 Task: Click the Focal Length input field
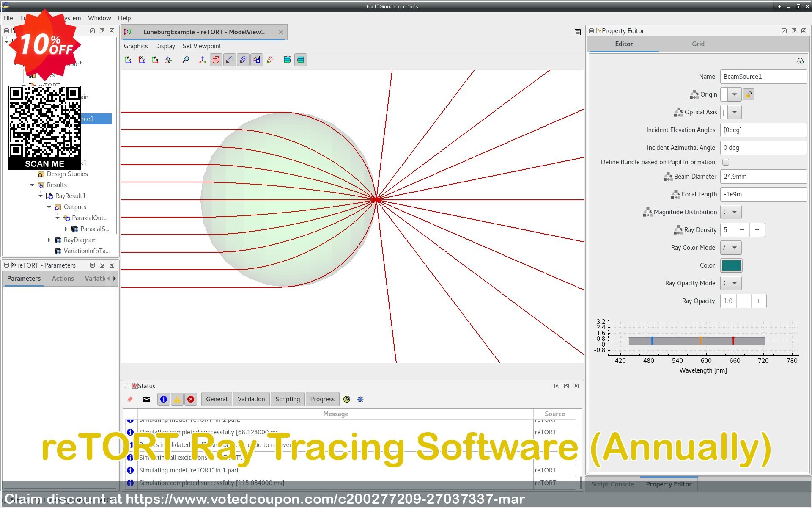click(763, 194)
